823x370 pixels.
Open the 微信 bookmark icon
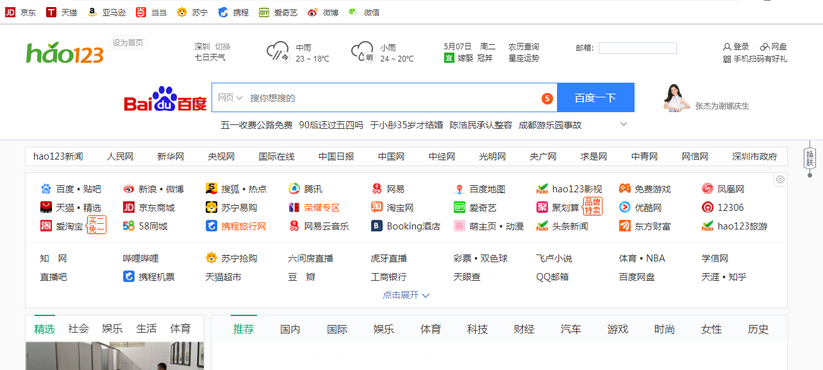point(354,12)
